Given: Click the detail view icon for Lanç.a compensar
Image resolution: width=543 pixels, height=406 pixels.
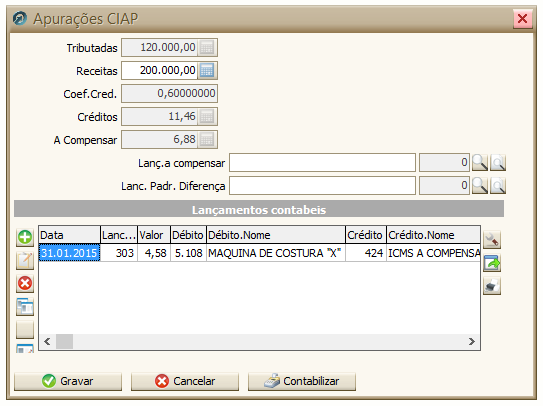Looking at the screenshot, I should [498, 162].
